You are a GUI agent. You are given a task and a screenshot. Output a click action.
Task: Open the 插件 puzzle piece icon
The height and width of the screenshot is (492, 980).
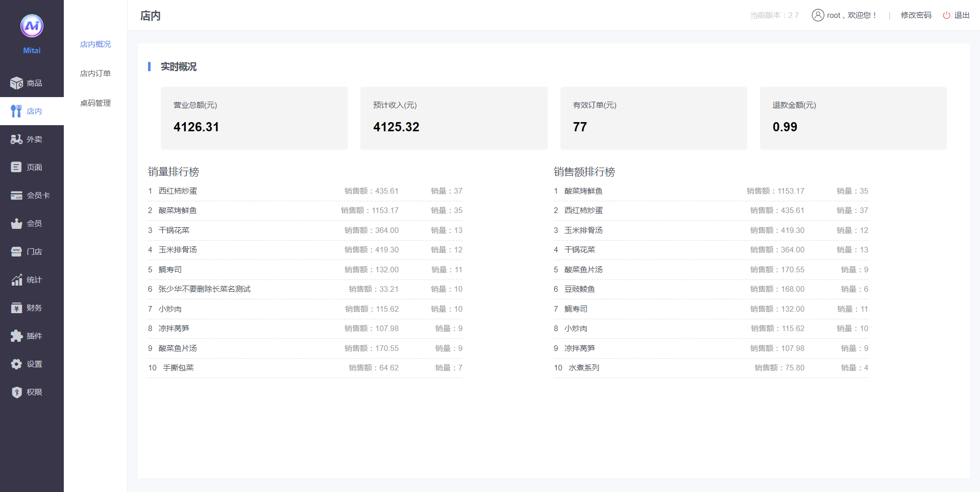click(x=16, y=336)
